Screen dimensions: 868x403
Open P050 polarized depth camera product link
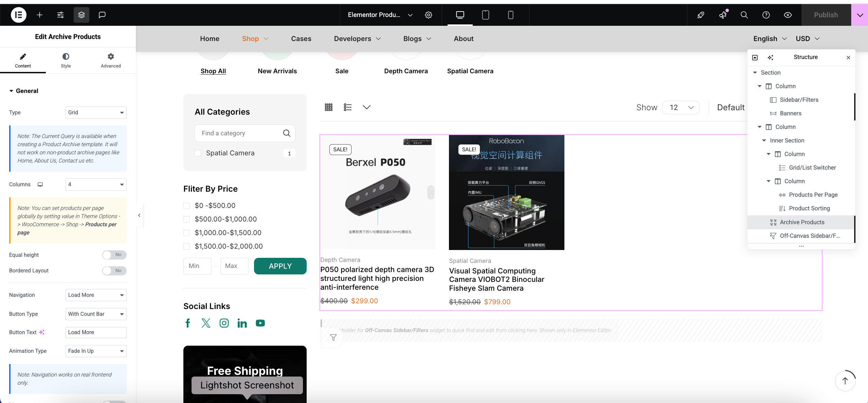pyautogui.click(x=377, y=279)
